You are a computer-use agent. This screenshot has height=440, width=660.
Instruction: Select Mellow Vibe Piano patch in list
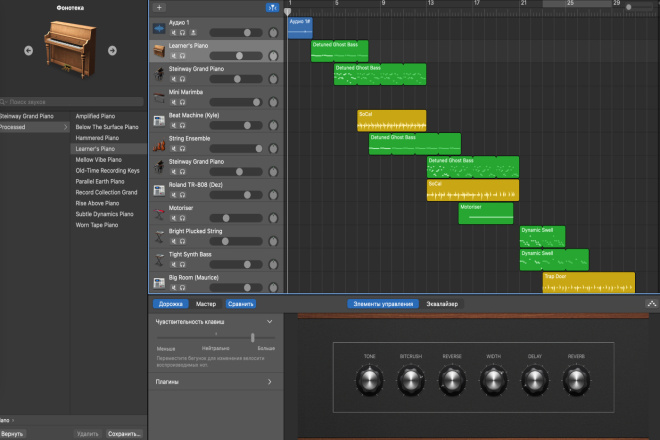(x=98, y=160)
